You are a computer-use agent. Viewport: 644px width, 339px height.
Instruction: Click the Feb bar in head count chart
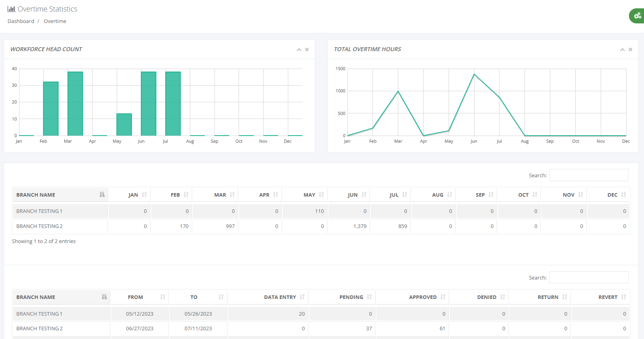pyautogui.click(x=51, y=109)
